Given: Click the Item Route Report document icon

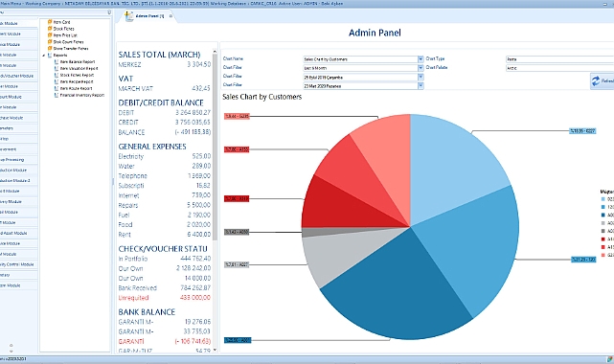Looking at the screenshot, I should point(57,88).
